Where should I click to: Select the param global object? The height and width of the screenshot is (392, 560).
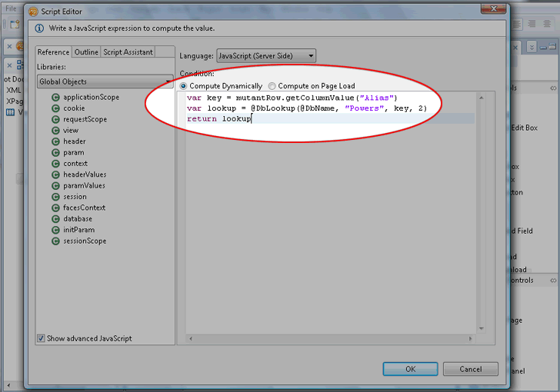74,152
